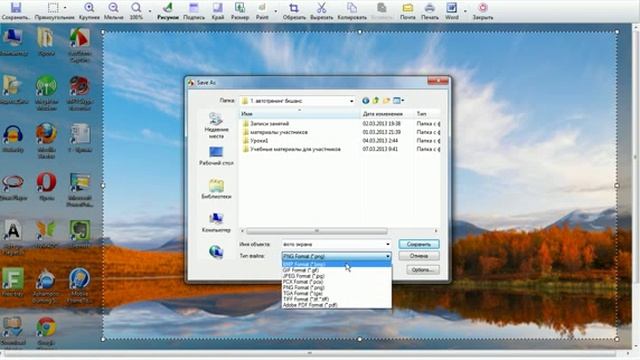Choose Adobe PDF Format from file type list

(337, 304)
